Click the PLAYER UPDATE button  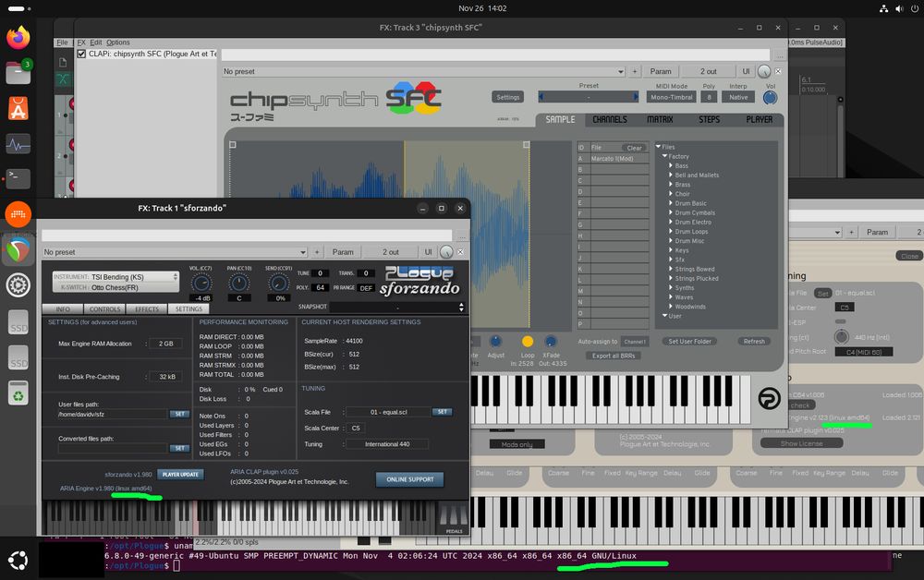tap(180, 475)
